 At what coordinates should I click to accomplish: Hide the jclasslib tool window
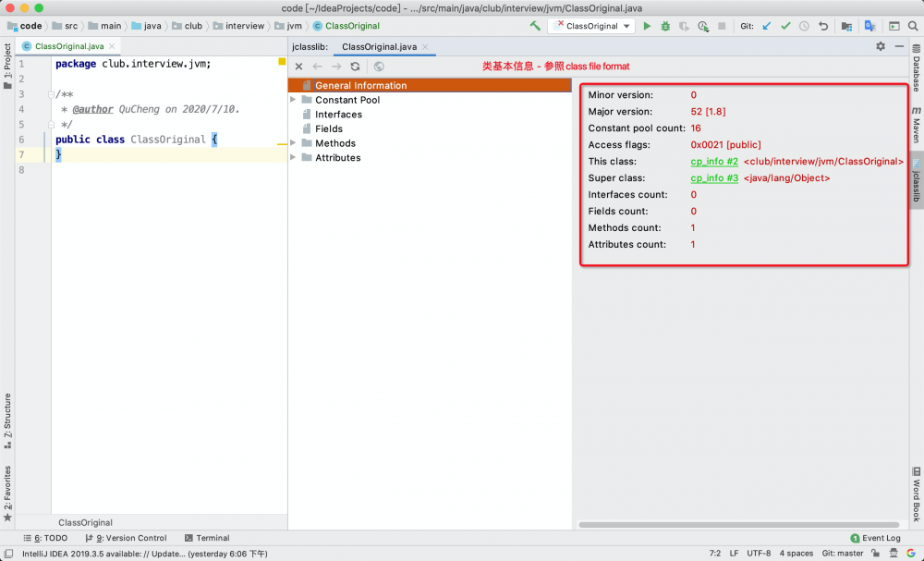pos(899,46)
